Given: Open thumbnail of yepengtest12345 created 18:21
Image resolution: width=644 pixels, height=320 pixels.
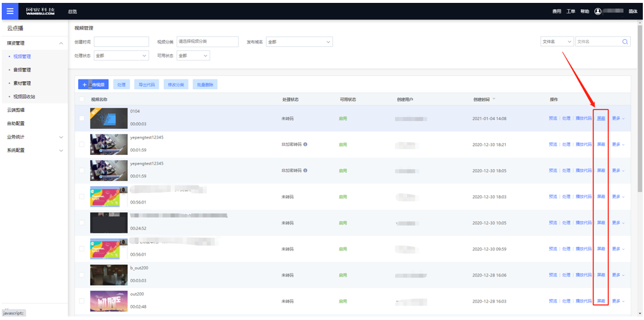Looking at the screenshot, I should pyautogui.click(x=109, y=144).
